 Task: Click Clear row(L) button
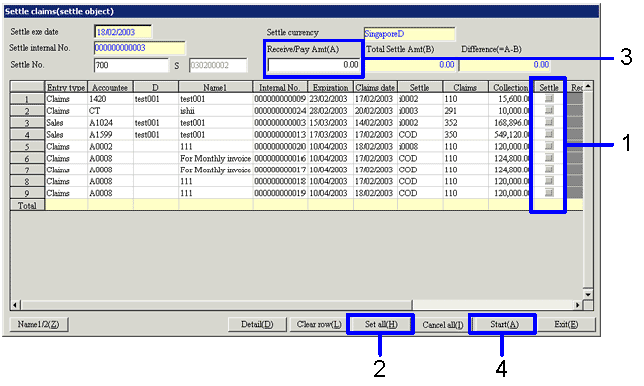pos(319,324)
